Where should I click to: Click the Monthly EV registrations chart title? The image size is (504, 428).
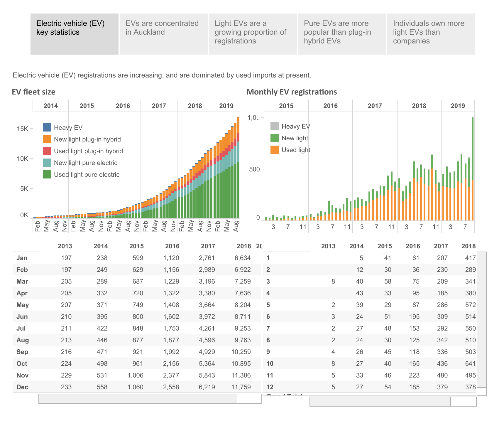click(x=292, y=92)
